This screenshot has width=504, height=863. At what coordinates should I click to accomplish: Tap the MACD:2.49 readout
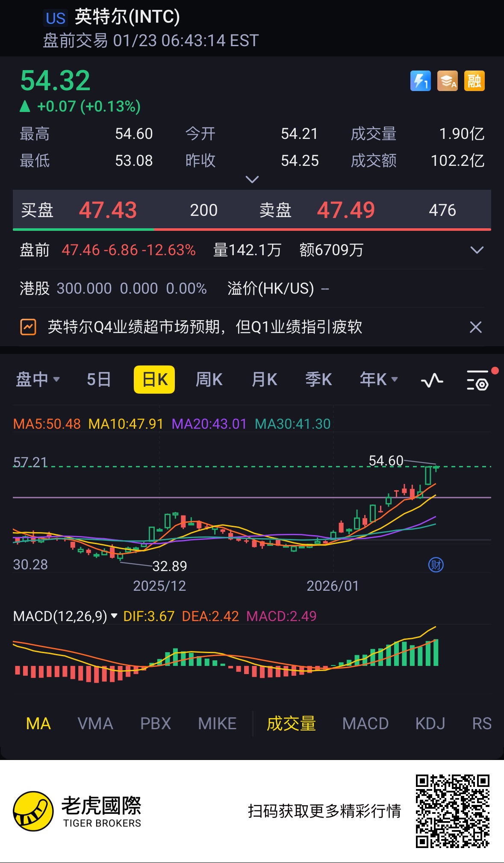[281, 616]
